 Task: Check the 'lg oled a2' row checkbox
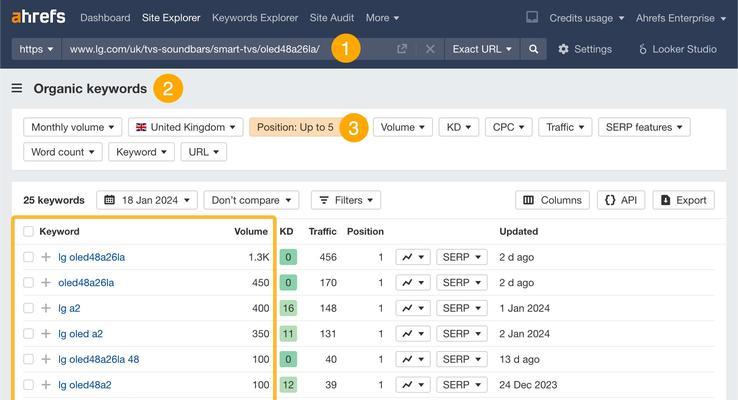28,334
